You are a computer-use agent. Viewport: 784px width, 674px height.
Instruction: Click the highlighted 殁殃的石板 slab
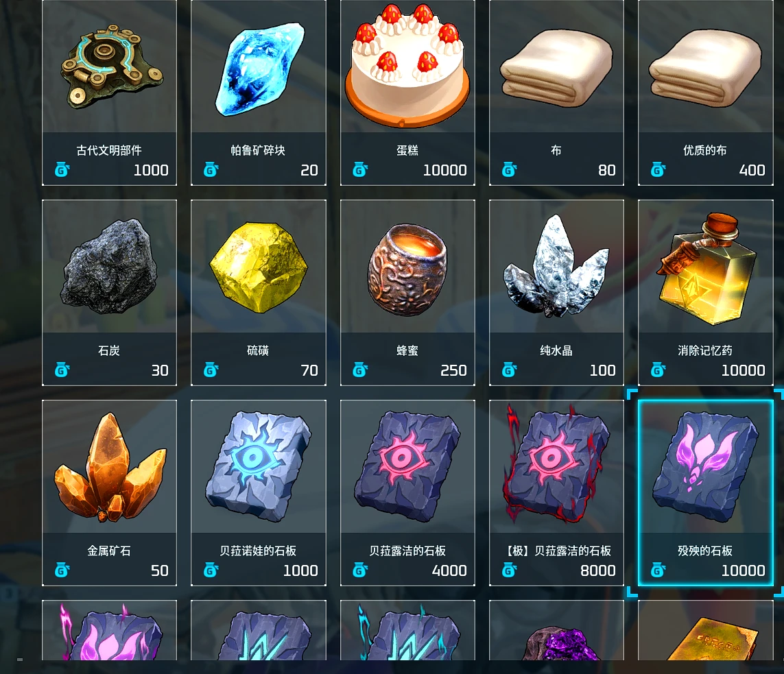[706, 492]
